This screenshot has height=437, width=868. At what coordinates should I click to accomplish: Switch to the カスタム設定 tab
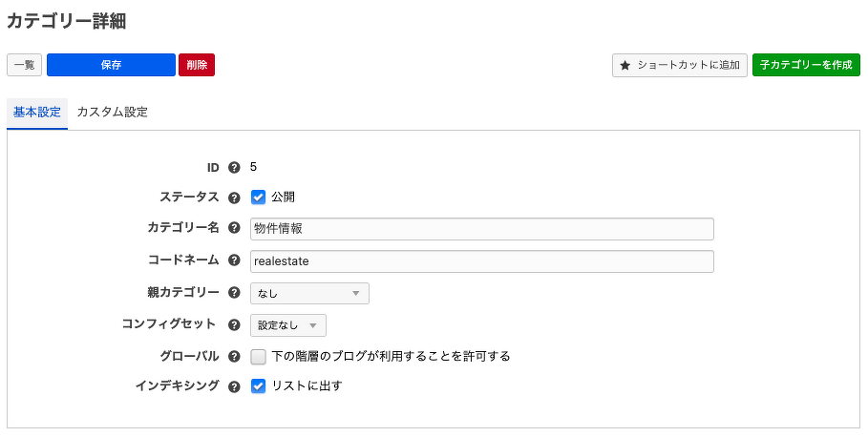pyautogui.click(x=113, y=113)
